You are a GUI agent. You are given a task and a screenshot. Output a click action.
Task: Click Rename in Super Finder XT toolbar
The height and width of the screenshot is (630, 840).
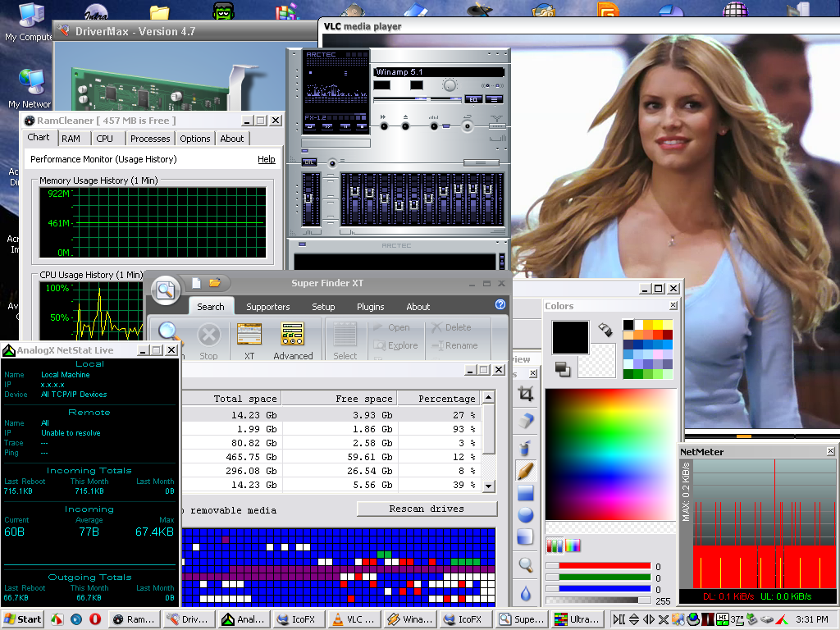454,345
